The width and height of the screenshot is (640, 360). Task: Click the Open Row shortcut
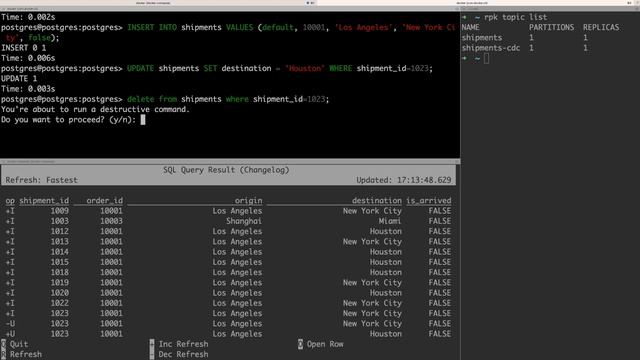pos(321,344)
